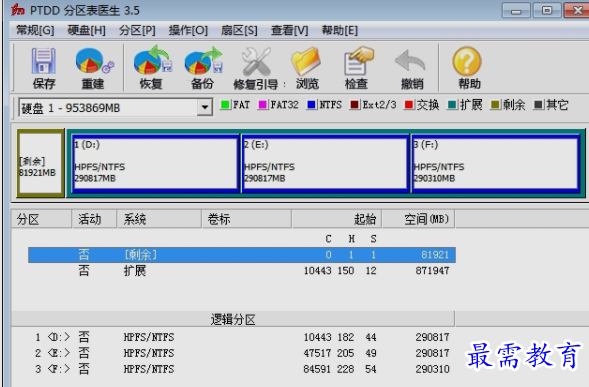Click the olive 剩余 legend swatch

coord(495,105)
